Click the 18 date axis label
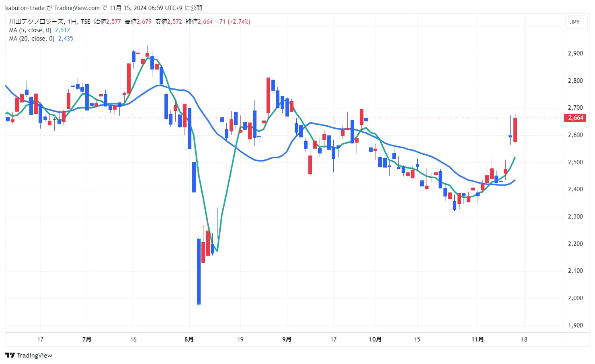The width and height of the screenshot is (595, 364). tap(524, 339)
